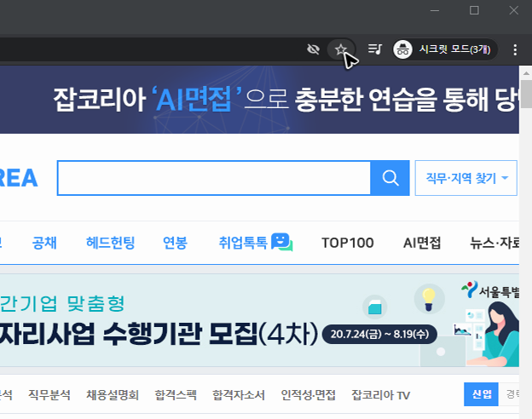Click the 합격자소서 link
Viewport: 532px width, 419px height.
point(239,395)
